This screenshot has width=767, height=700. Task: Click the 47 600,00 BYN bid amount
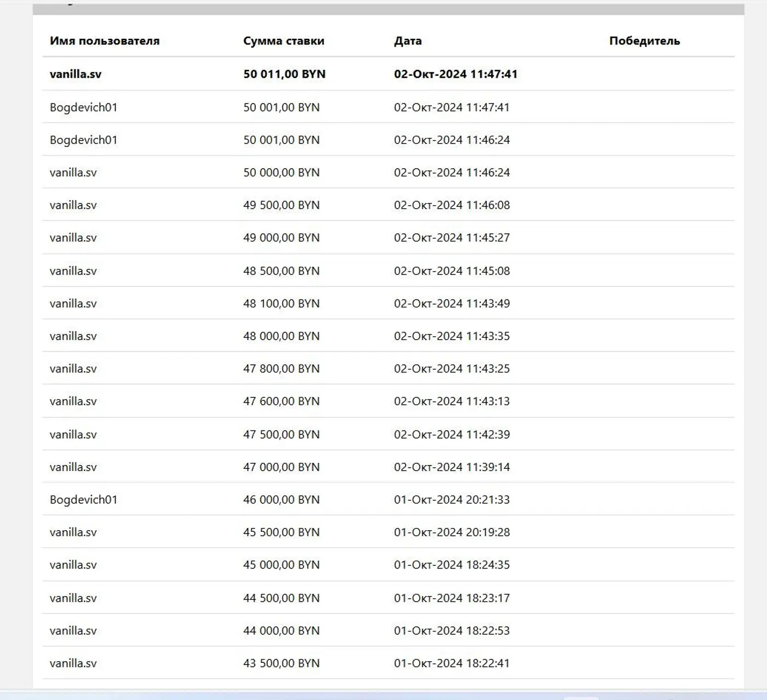[282, 401]
